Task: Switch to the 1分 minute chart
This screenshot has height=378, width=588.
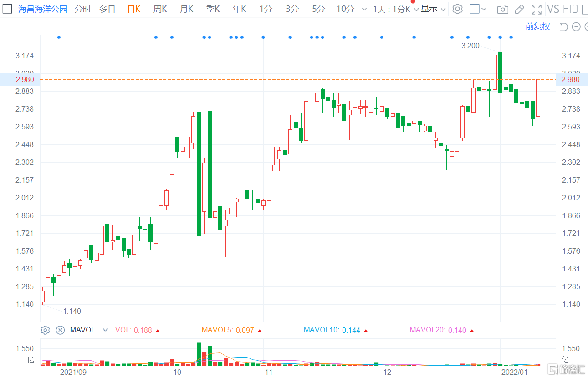Action: coord(266,9)
